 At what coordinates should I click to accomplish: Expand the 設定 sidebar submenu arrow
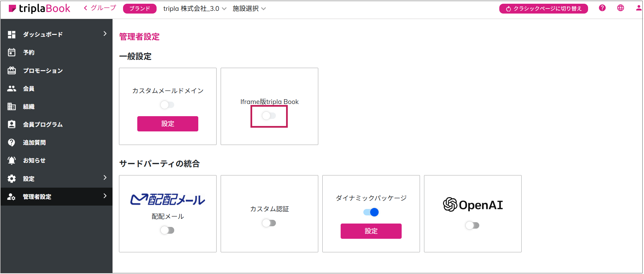(x=105, y=178)
